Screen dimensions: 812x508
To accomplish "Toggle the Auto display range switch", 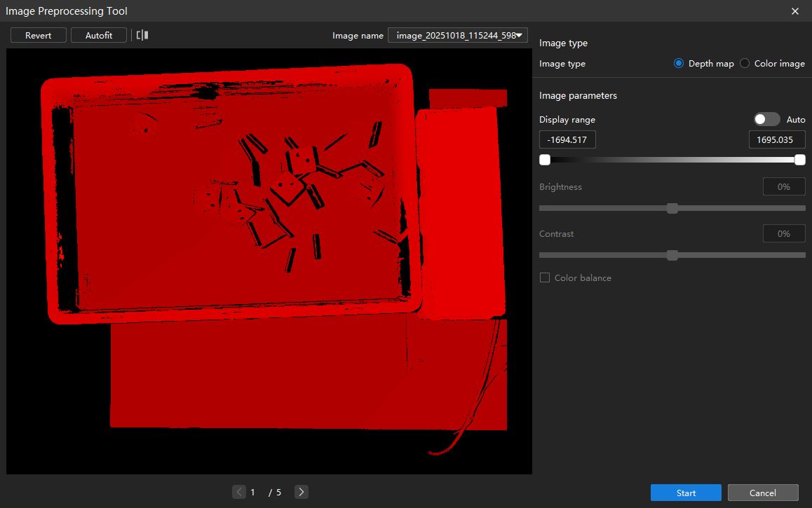I will tap(766, 120).
